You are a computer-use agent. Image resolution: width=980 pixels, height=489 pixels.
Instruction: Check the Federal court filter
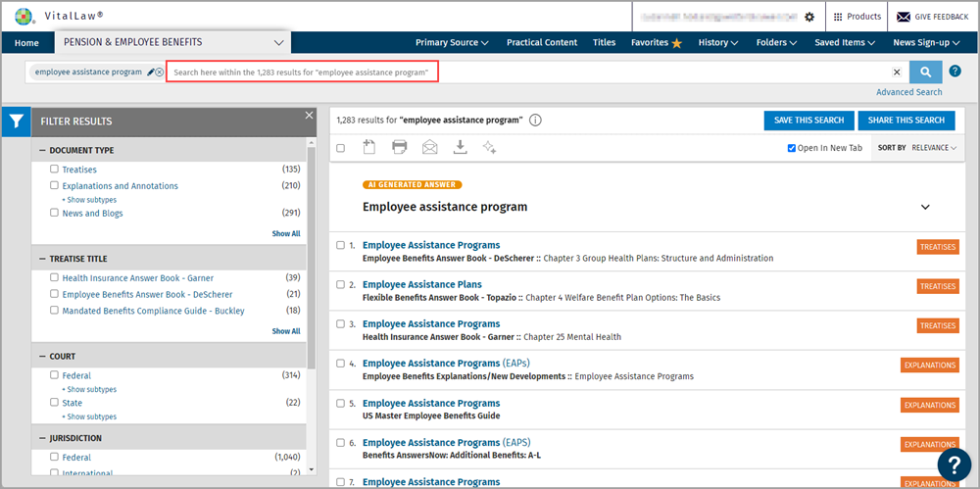(x=54, y=375)
